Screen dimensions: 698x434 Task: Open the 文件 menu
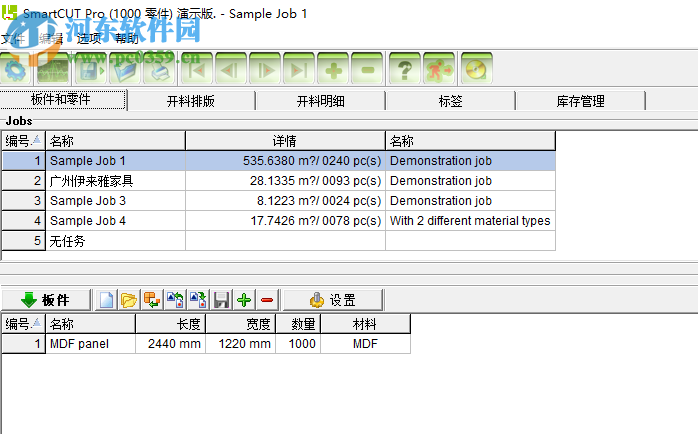(13, 39)
